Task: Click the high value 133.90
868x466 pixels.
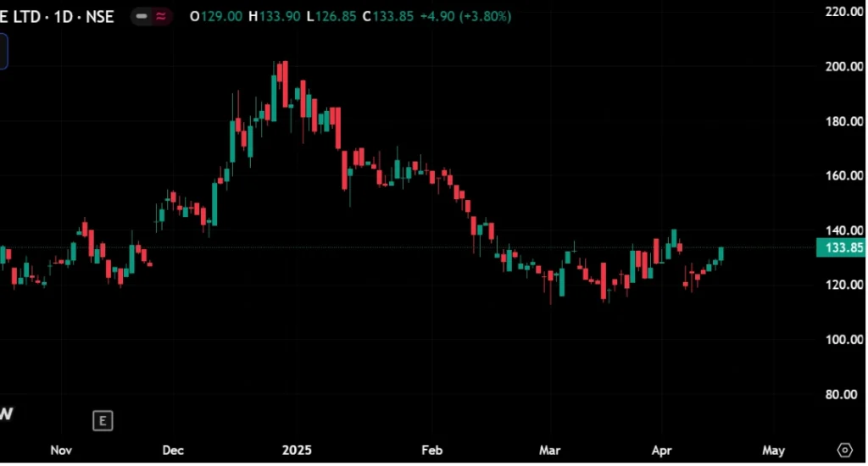Action: click(280, 17)
